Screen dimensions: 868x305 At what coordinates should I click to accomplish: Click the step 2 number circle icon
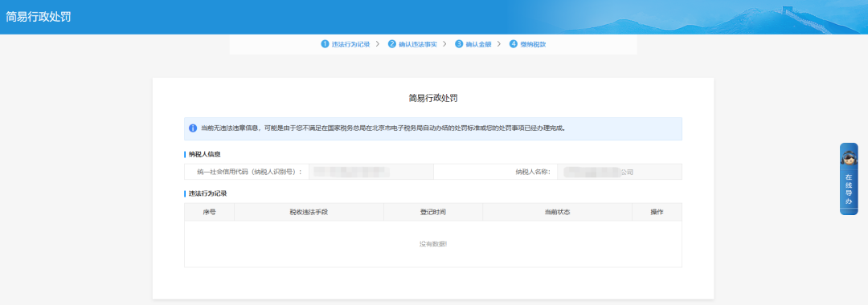coord(392,44)
